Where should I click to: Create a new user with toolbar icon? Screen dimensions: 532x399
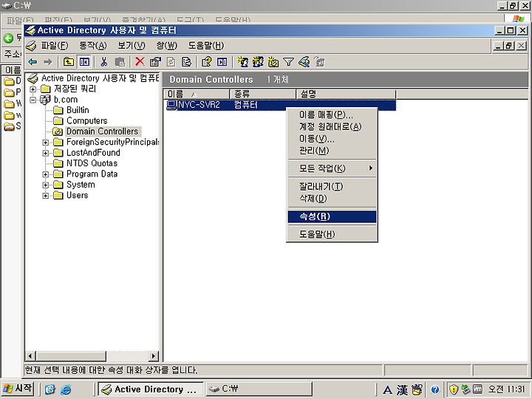[x=242, y=62]
